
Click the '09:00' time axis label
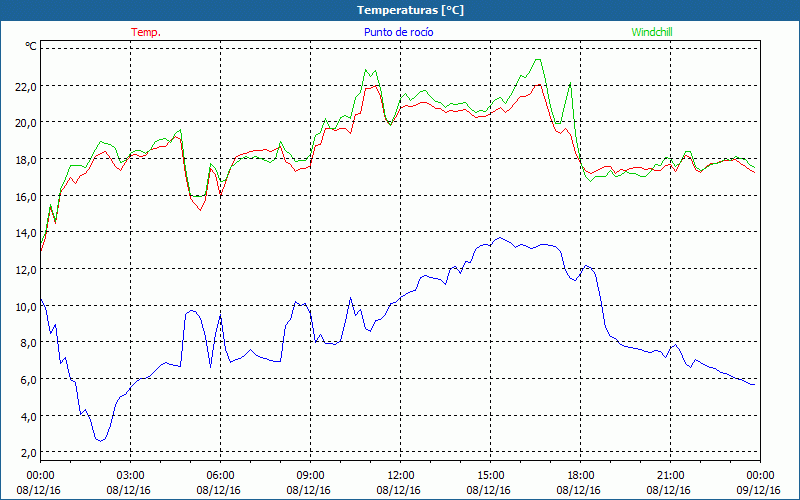310,476
